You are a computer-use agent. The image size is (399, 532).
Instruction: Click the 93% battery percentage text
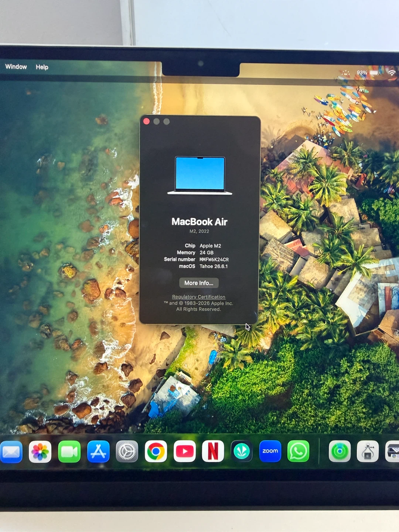tap(362, 73)
